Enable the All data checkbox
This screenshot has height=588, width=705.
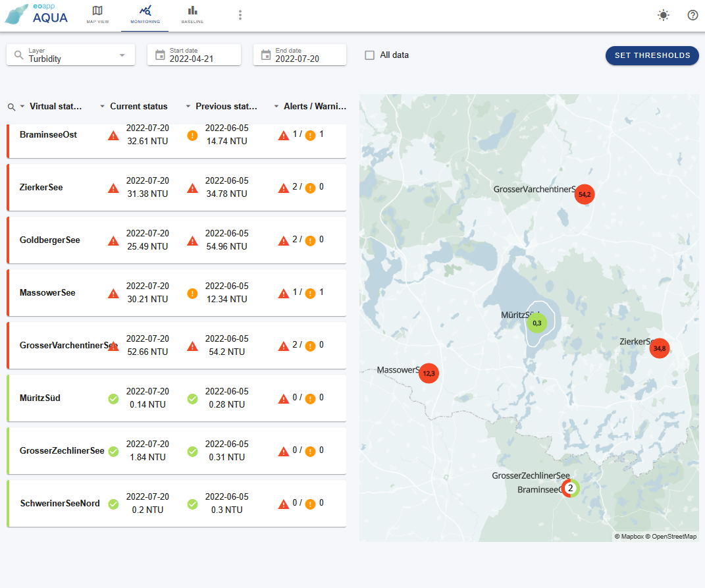[369, 55]
